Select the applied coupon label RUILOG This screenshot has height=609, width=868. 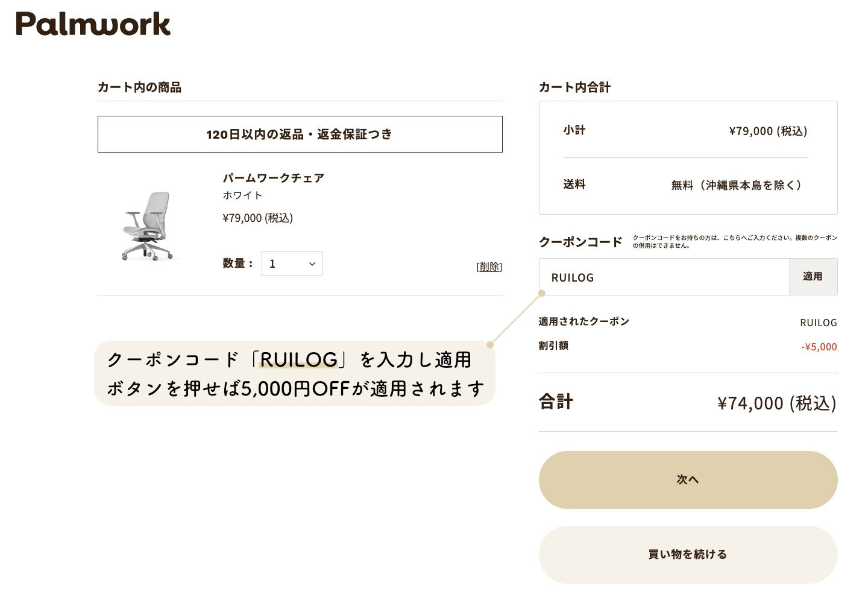coord(818,322)
